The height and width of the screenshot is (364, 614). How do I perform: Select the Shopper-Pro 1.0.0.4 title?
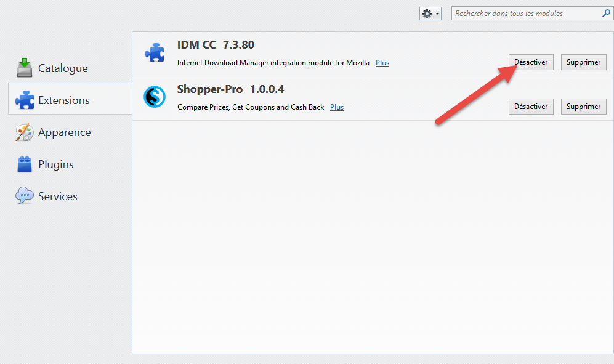[231, 89]
